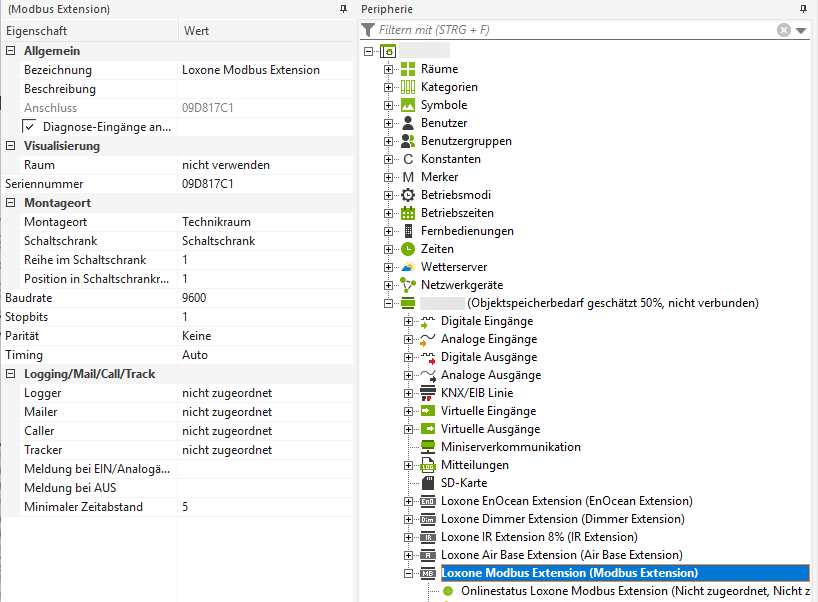Click the Kategorien icon in tree
Image resolution: width=818 pixels, height=602 pixels.
408,87
